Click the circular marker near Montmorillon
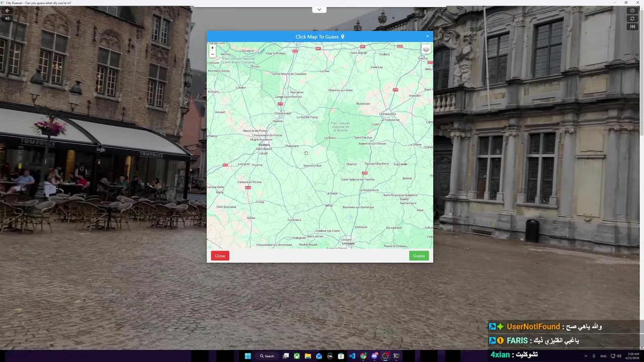The height and width of the screenshot is (362, 644). click(x=306, y=153)
